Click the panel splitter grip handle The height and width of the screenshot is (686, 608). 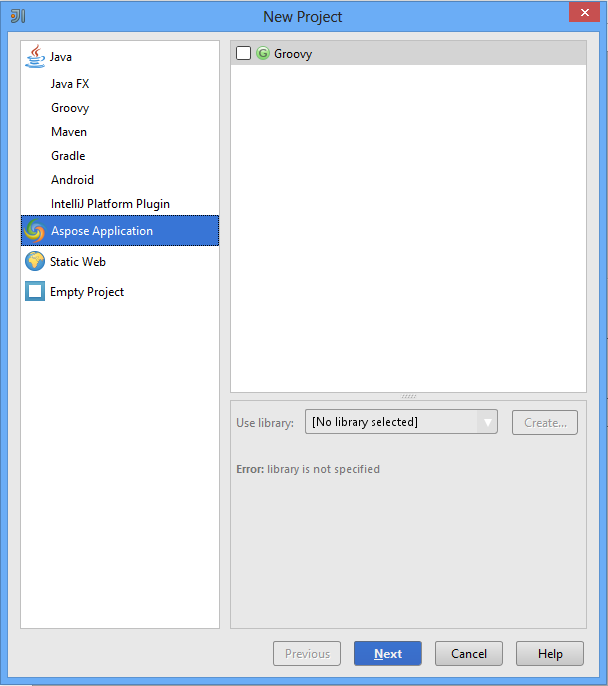(409, 396)
